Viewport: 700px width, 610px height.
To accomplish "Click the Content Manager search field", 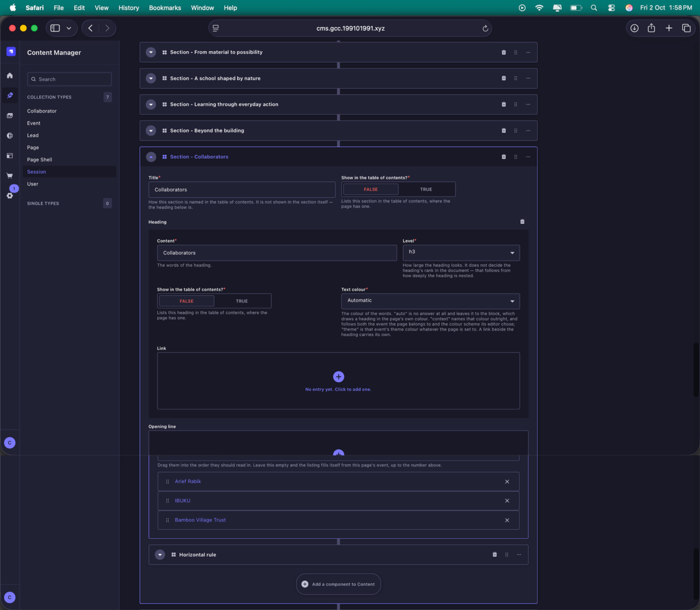I will click(69, 79).
